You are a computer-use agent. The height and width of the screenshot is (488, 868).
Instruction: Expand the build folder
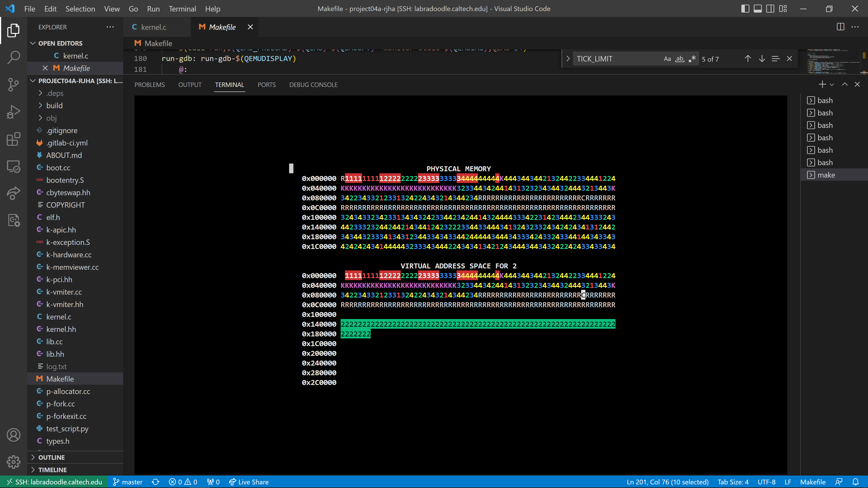(x=54, y=106)
